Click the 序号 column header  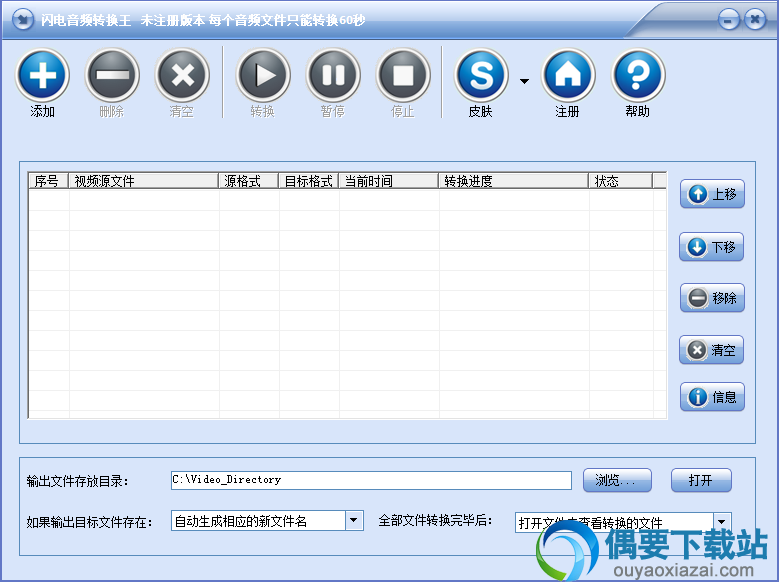(48, 181)
